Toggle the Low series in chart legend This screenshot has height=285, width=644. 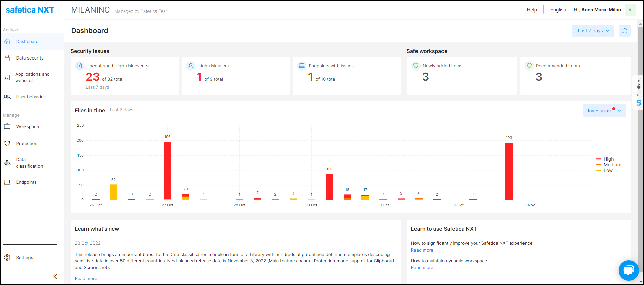click(x=605, y=170)
